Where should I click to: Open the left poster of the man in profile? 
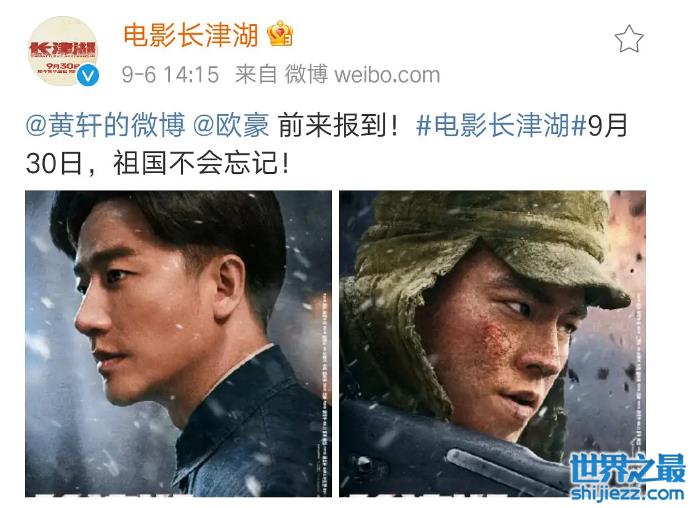(x=178, y=344)
